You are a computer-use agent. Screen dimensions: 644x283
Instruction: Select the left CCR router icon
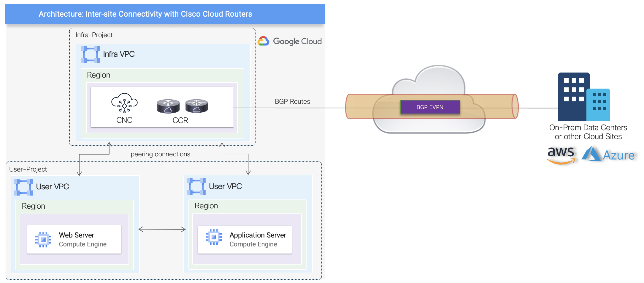pos(168,106)
